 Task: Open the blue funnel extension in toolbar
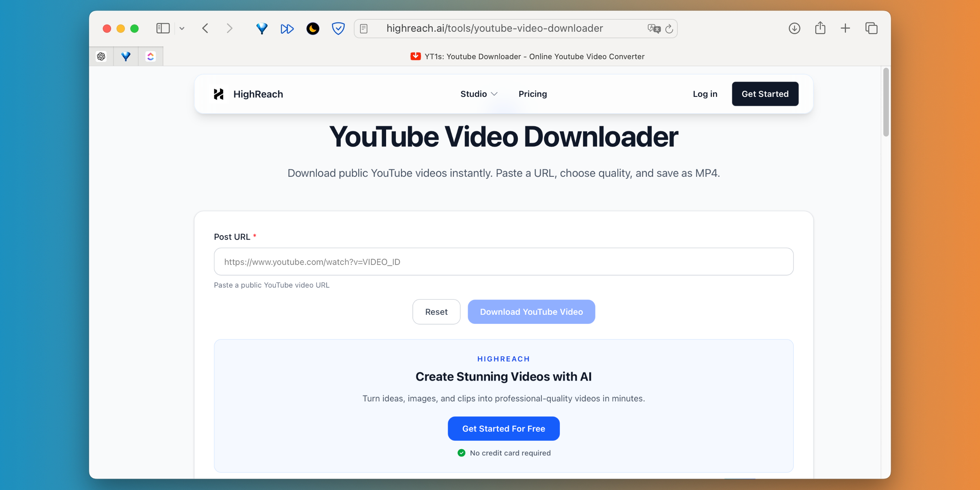(x=261, y=28)
